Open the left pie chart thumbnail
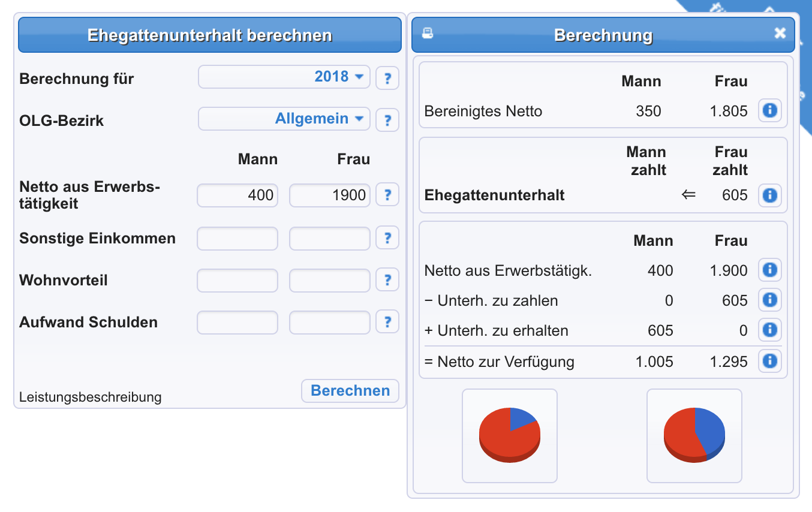The width and height of the screenshot is (812, 512). 510,435
